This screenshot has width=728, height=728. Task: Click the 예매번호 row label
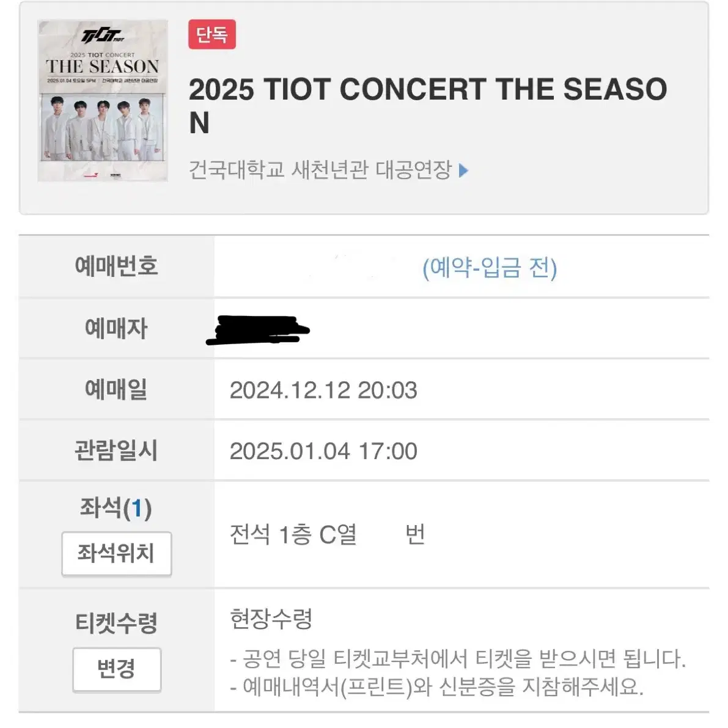pos(117,266)
